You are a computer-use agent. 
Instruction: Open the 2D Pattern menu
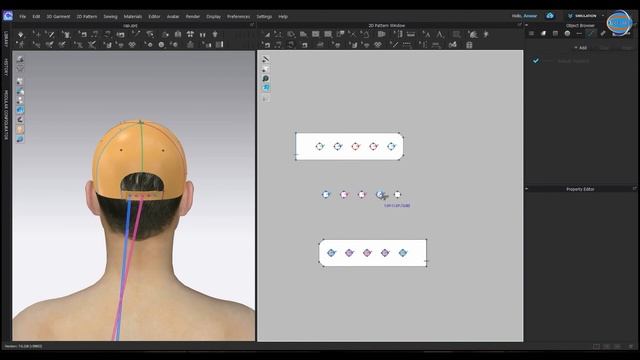(87, 16)
